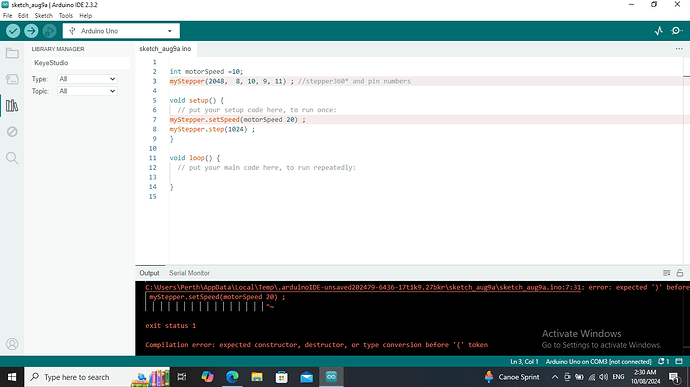Open the account profile icon
Image resolution: width=690 pixels, height=387 pixels.
(12, 344)
